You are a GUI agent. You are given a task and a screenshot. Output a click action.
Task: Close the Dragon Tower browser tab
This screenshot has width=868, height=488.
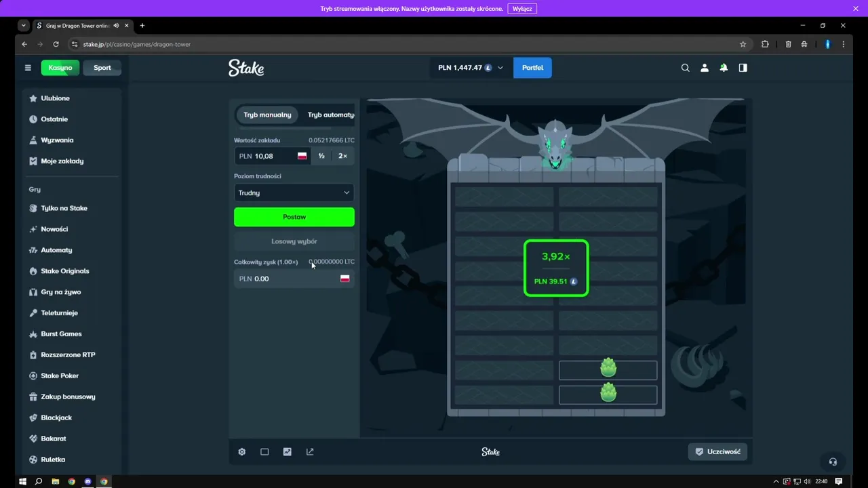pyautogui.click(x=127, y=26)
